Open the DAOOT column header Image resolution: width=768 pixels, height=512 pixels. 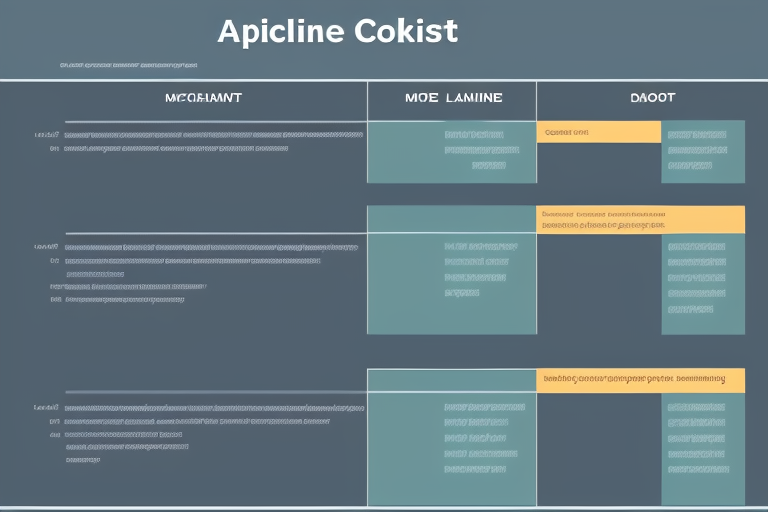pos(651,98)
